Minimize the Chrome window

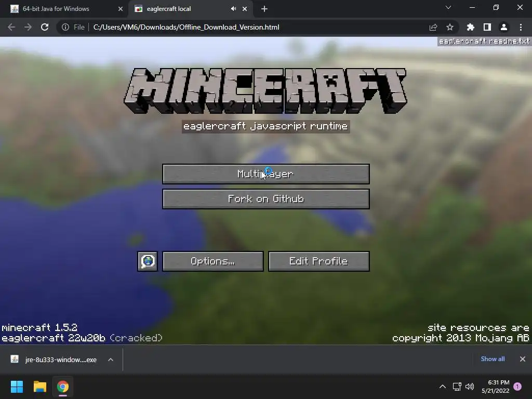coord(472,7)
